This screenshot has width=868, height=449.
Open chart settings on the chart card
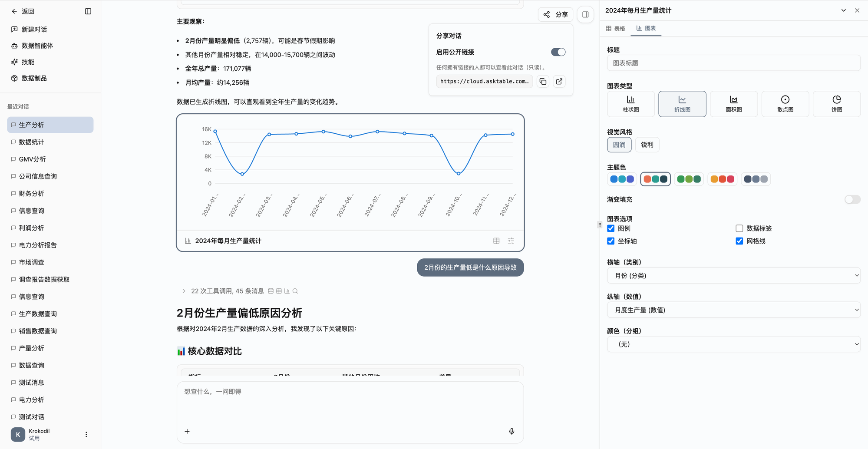click(x=511, y=240)
